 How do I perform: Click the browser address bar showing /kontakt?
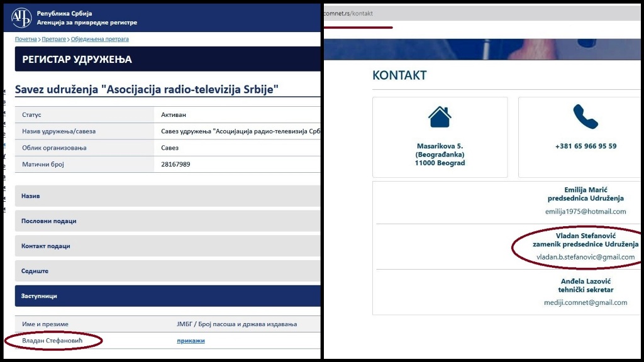point(484,13)
